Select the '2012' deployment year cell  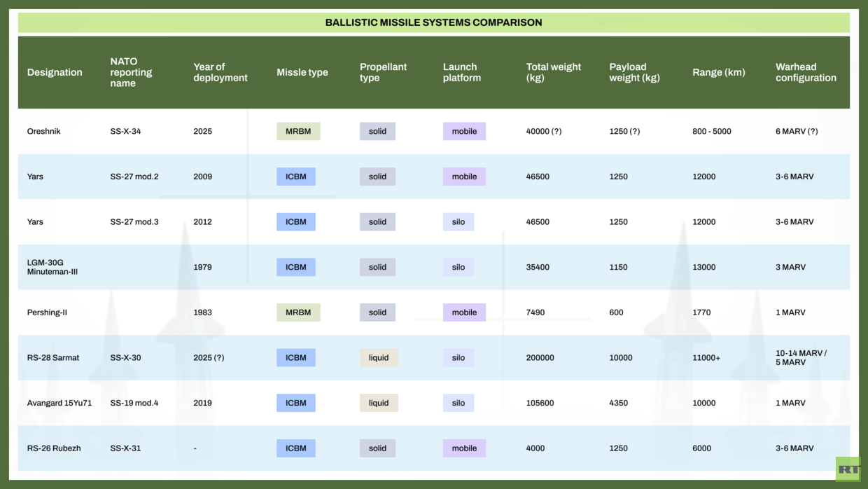[202, 222]
